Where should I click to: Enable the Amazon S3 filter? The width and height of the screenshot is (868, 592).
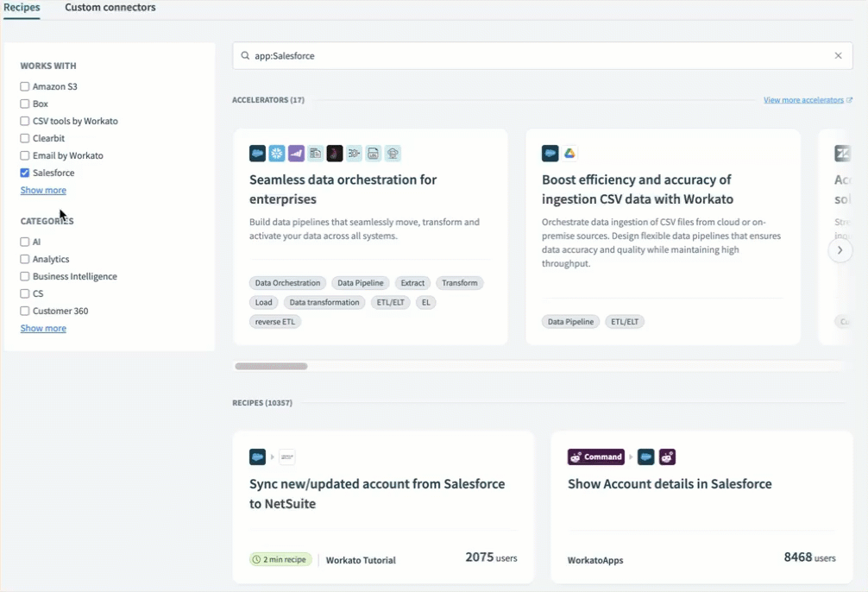click(x=25, y=86)
